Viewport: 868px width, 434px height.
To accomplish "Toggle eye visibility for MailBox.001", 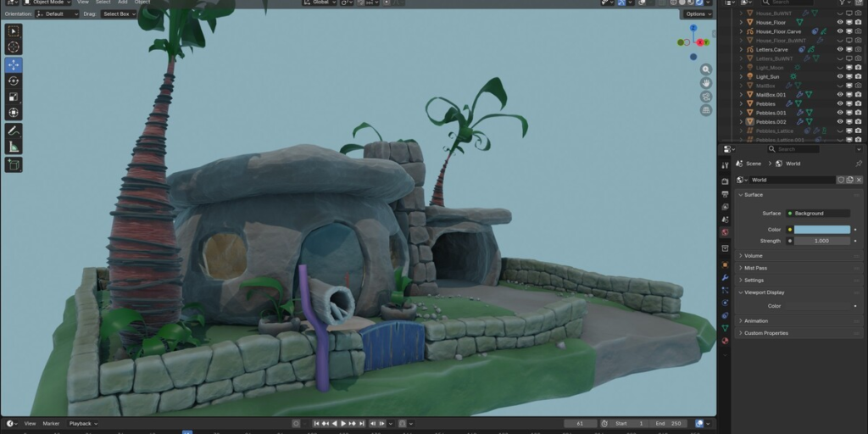I will point(840,95).
